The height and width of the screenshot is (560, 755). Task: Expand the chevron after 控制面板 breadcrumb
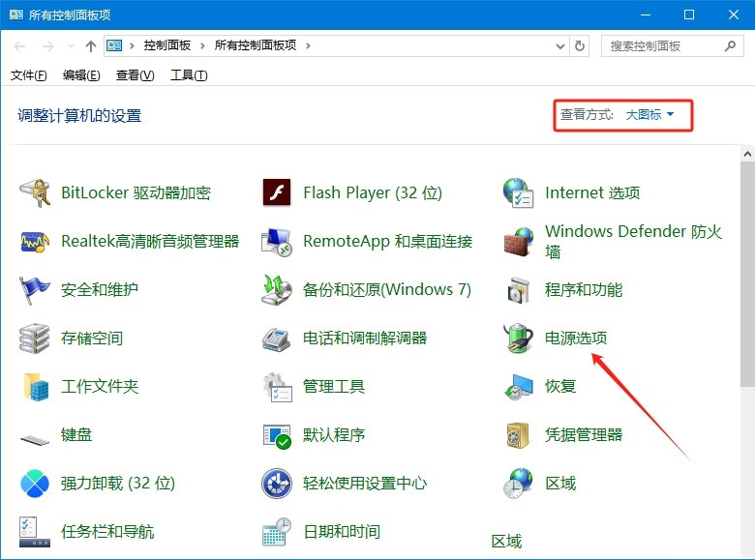(x=202, y=45)
